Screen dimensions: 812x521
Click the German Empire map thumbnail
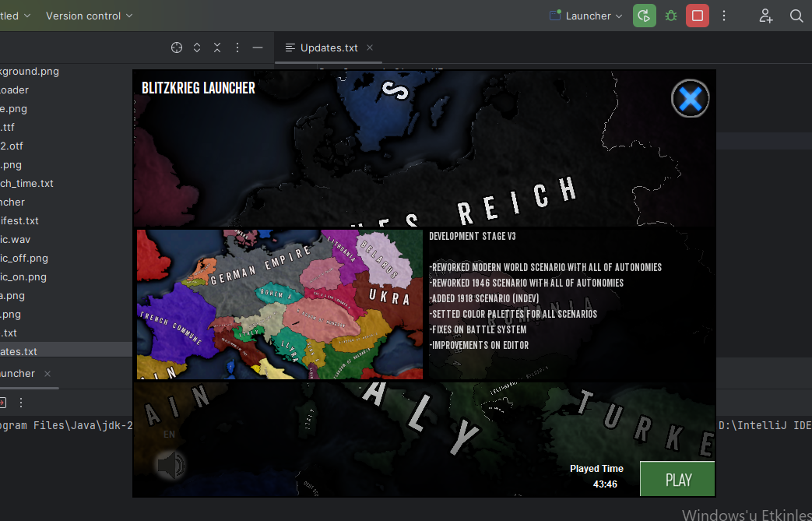click(279, 305)
